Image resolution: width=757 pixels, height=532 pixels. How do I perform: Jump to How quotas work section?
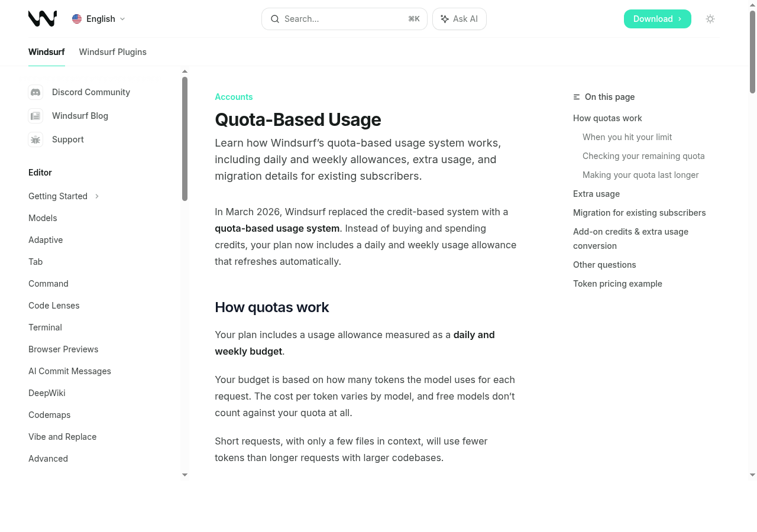pyautogui.click(x=607, y=118)
